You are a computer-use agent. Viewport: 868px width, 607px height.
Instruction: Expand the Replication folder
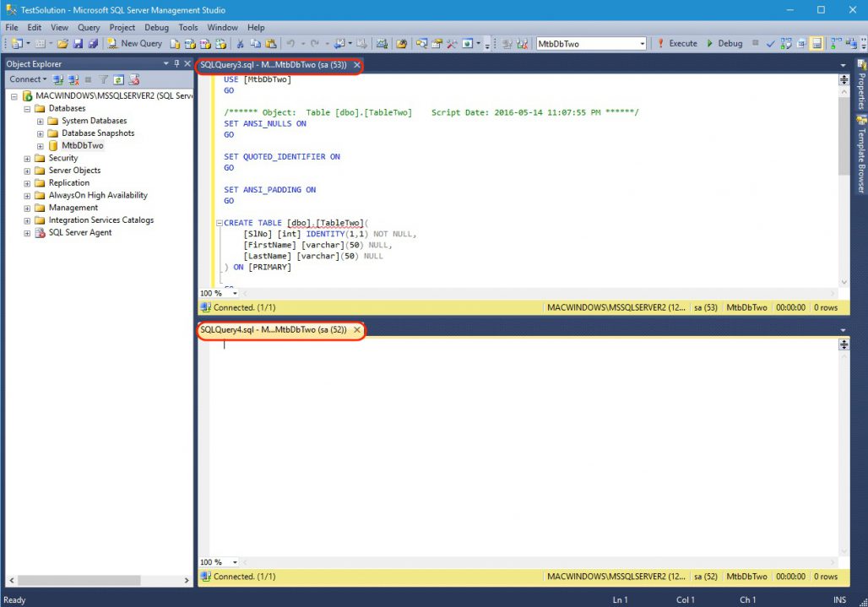[x=26, y=184]
